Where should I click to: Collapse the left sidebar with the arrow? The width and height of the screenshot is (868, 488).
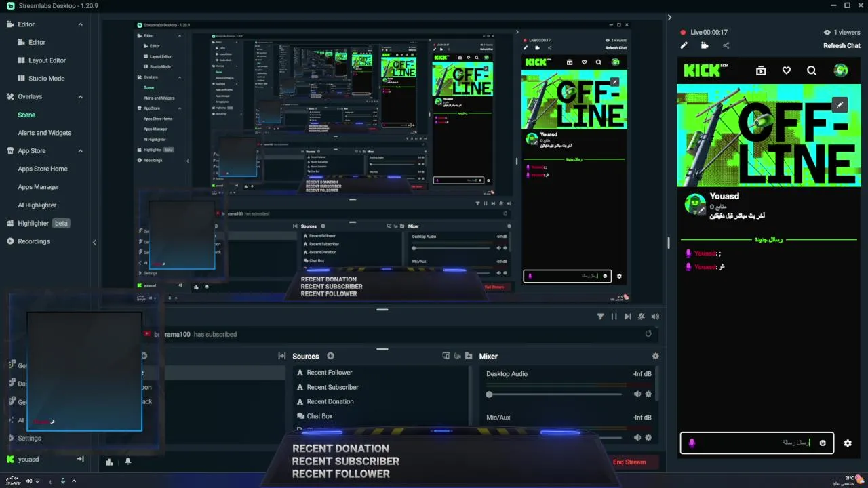tap(94, 242)
